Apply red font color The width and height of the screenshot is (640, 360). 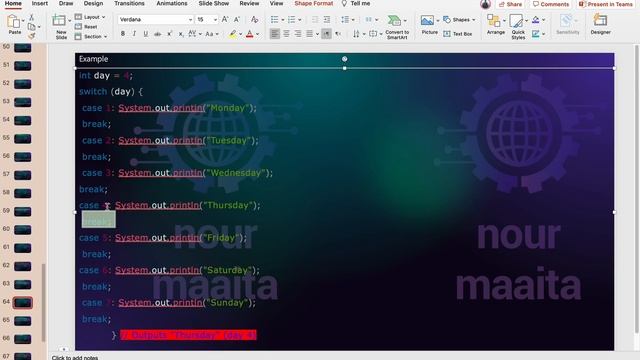pyautogui.click(x=250, y=34)
